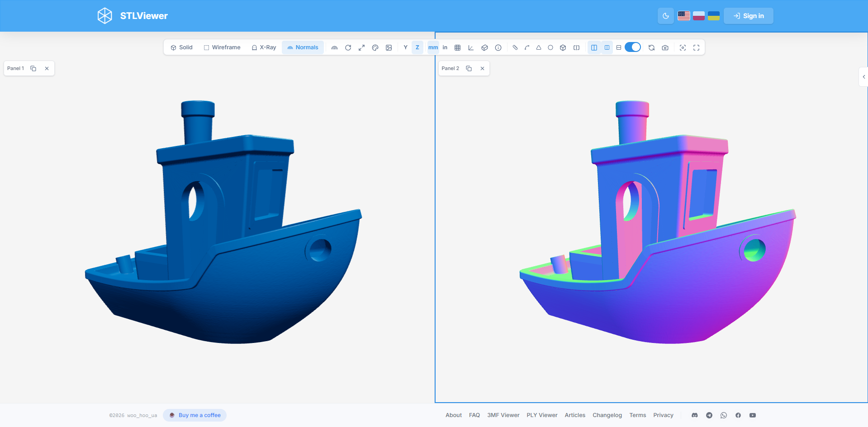Enter fullscreen with the corner-brackets icon

click(697, 47)
